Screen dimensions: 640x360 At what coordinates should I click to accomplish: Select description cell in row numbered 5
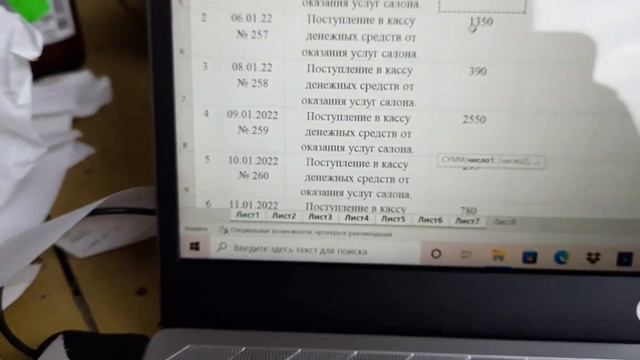[357, 178]
